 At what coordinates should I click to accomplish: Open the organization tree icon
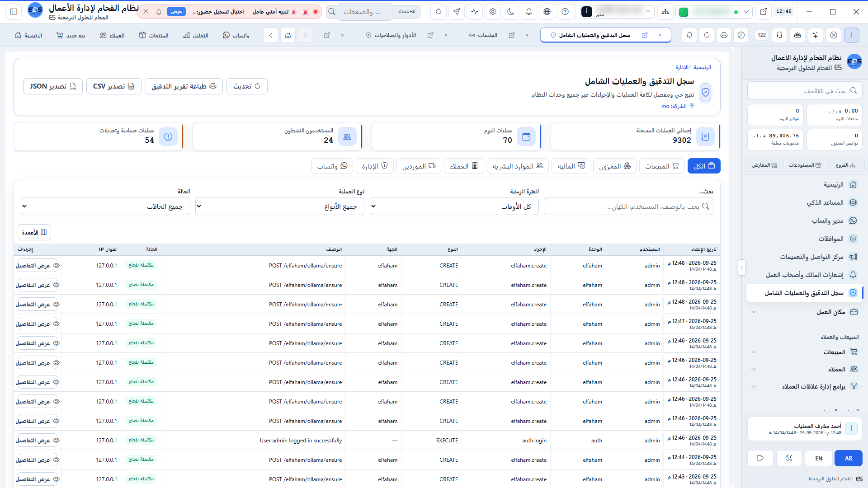pos(665,12)
